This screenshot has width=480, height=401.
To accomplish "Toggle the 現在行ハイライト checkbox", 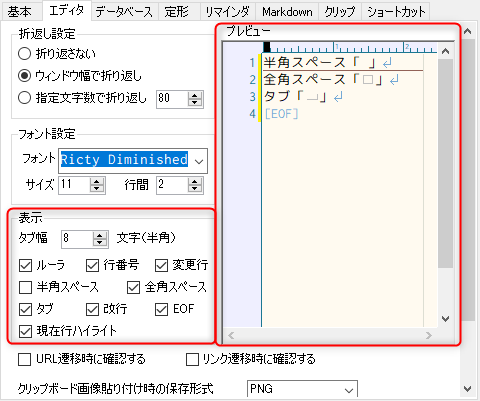I will [25, 332].
